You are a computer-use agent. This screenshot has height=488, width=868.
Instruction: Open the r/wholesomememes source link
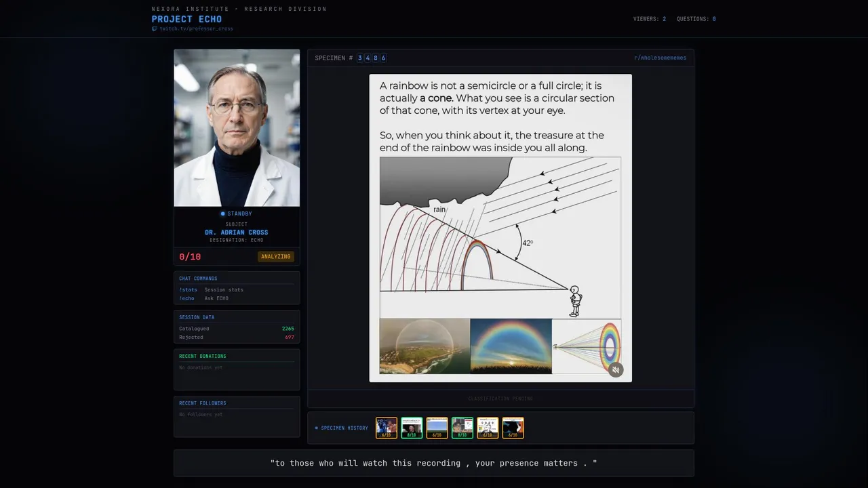pos(660,58)
